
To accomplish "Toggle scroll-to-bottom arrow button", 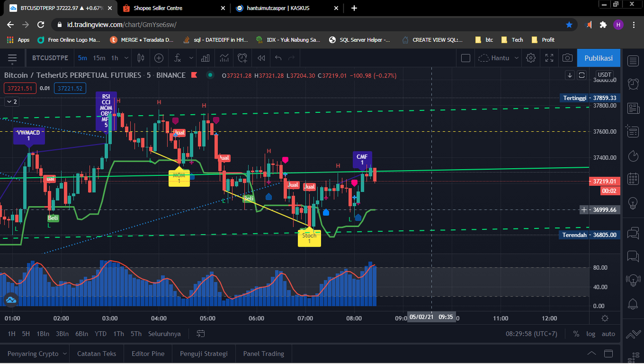I will [x=570, y=75].
